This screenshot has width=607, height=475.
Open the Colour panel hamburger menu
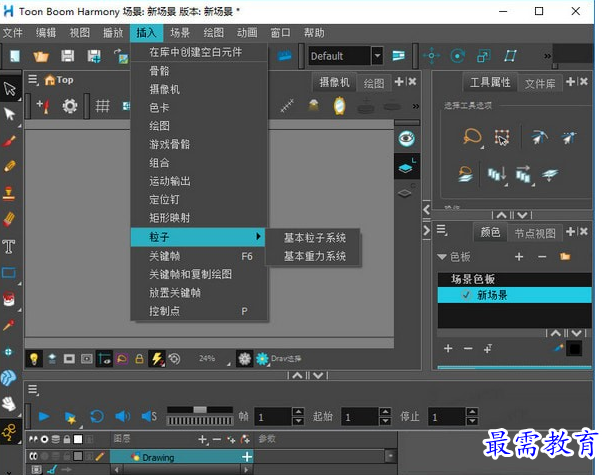coord(442,230)
